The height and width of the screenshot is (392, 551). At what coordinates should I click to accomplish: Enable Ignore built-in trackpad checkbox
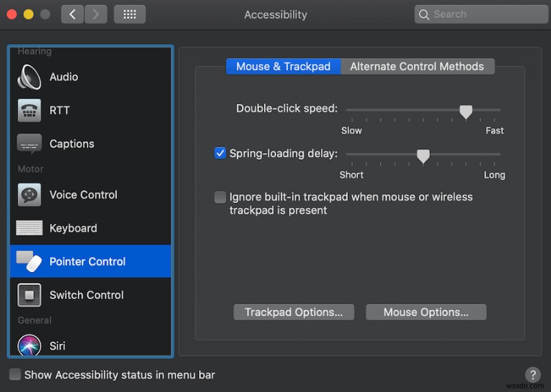point(220,197)
